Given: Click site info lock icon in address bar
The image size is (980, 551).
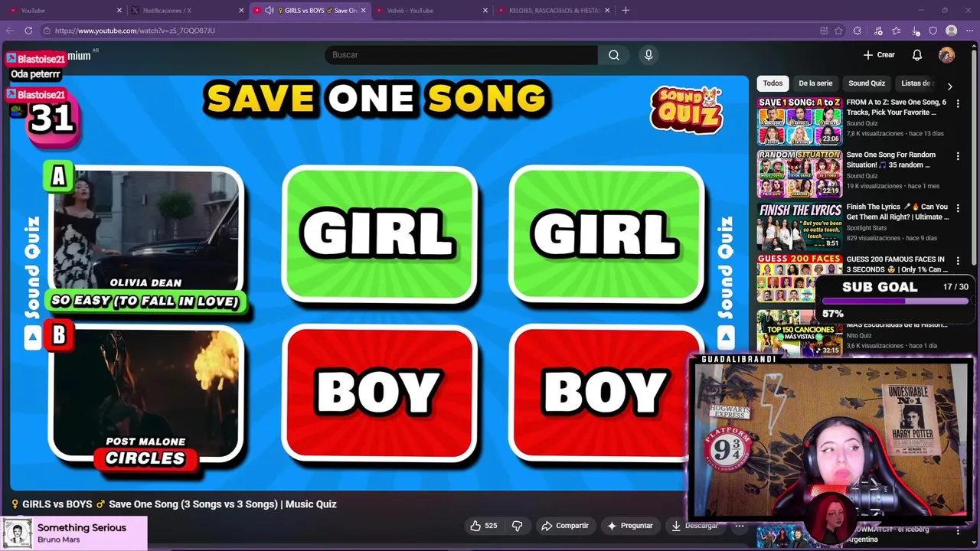Looking at the screenshot, I should pos(47,31).
